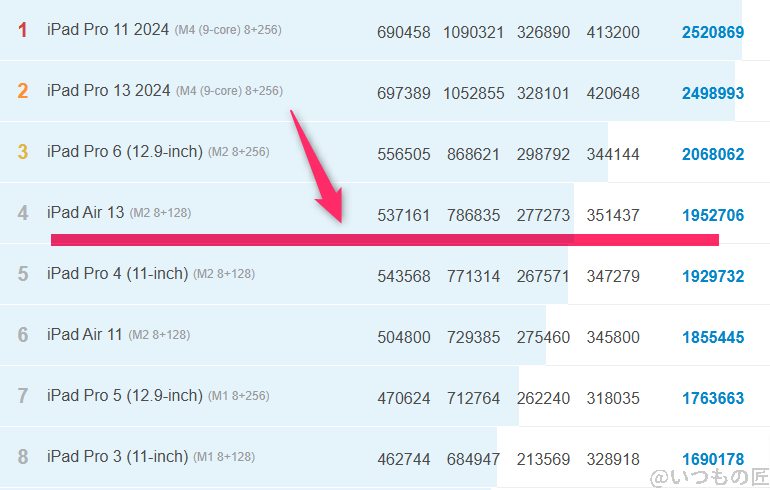This screenshot has width=770, height=490.
Task: Click the value 462744
Action: pos(404,459)
